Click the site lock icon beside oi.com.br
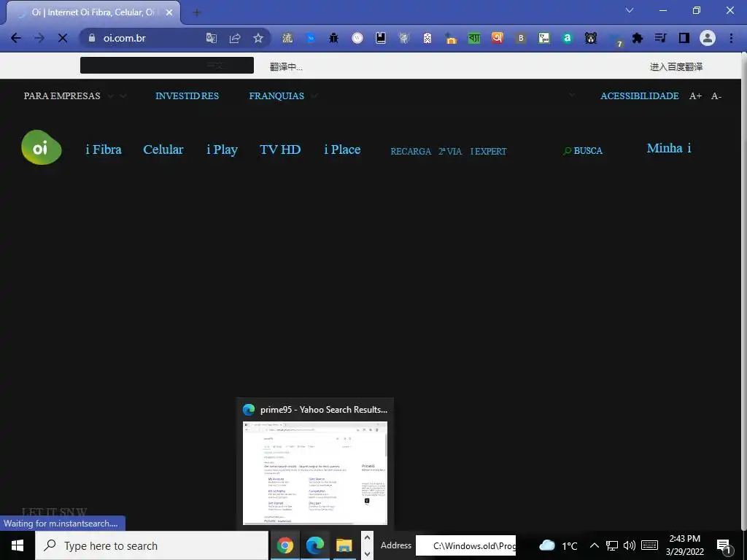The image size is (747, 560). [92, 38]
